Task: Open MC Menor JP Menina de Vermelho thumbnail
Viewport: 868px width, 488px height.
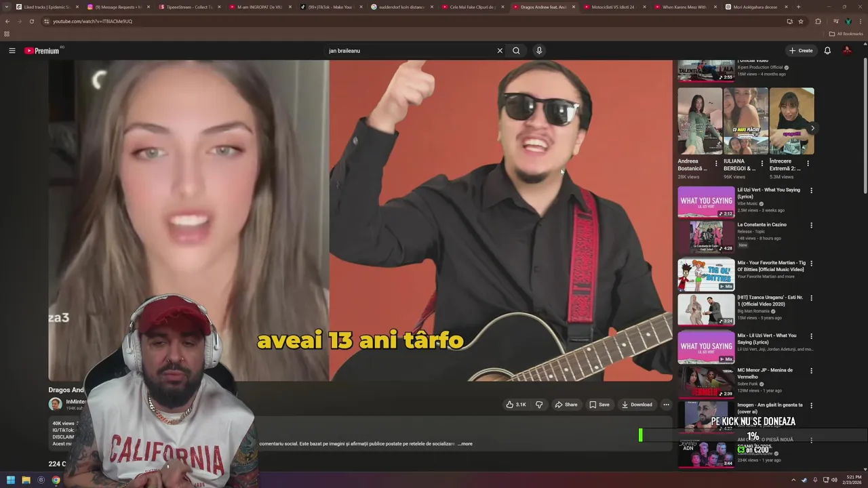Action: click(706, 382)
